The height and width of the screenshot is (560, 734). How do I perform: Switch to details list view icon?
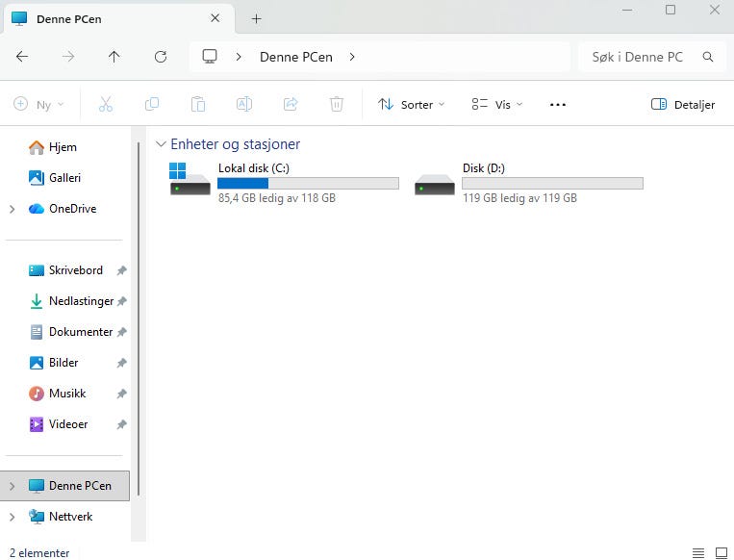coord(698,553)
